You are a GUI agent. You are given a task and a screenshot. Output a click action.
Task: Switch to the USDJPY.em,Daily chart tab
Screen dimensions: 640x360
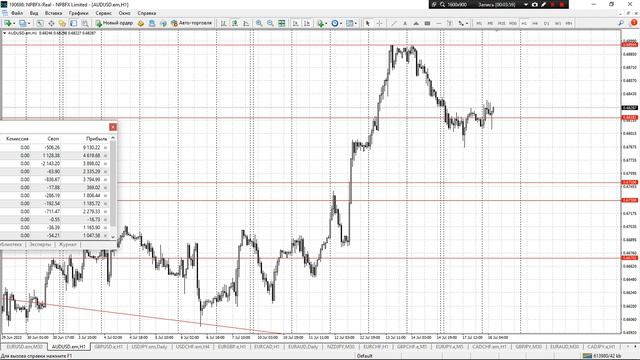pos(149,347)
